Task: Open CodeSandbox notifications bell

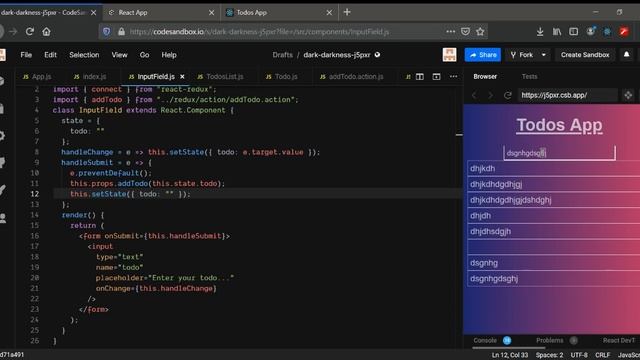Action: coord(627,54)
